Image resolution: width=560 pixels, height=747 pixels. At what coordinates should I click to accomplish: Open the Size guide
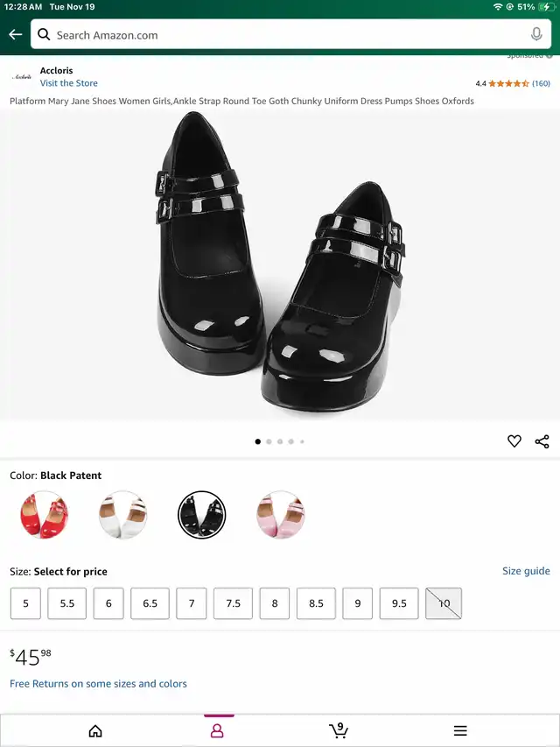[x=526, y=571]
